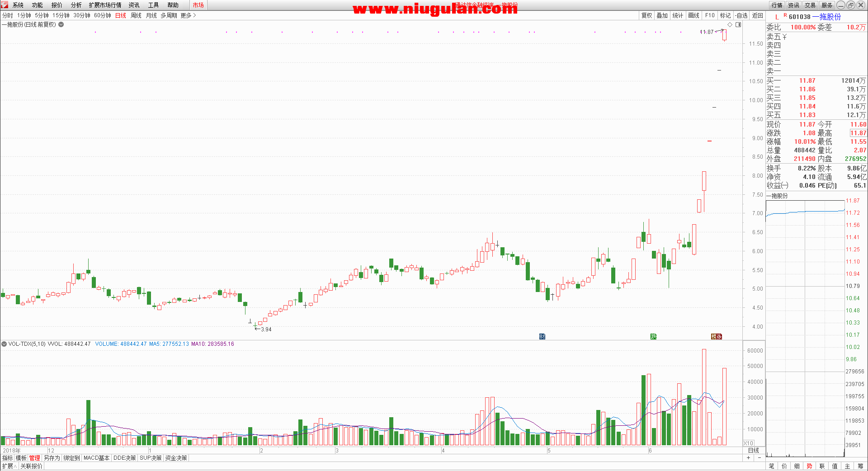Open VOL-TDX indicator dropdown circle
868x471 pixels.
point(4,344)
